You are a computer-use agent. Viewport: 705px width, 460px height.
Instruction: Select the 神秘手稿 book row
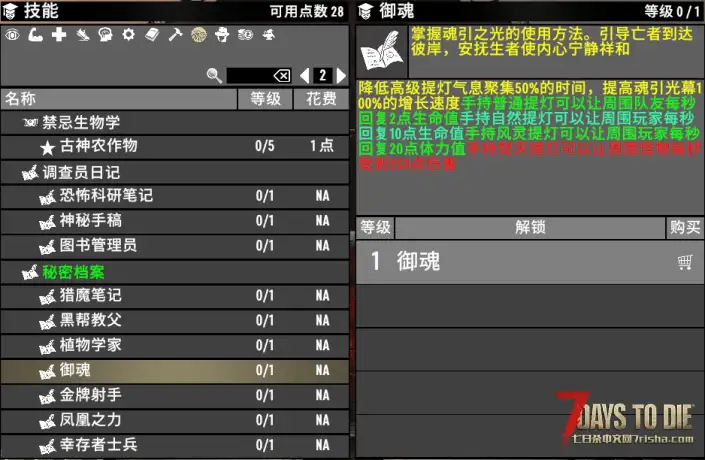(x=175, y=221)
